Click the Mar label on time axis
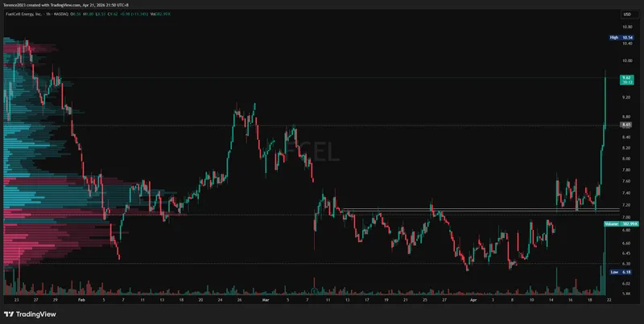 pyautogui.click(x=265, y=300)
